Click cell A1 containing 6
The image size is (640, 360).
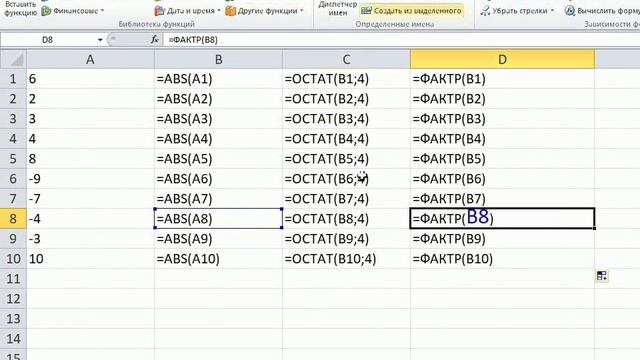tap(90, 79)
